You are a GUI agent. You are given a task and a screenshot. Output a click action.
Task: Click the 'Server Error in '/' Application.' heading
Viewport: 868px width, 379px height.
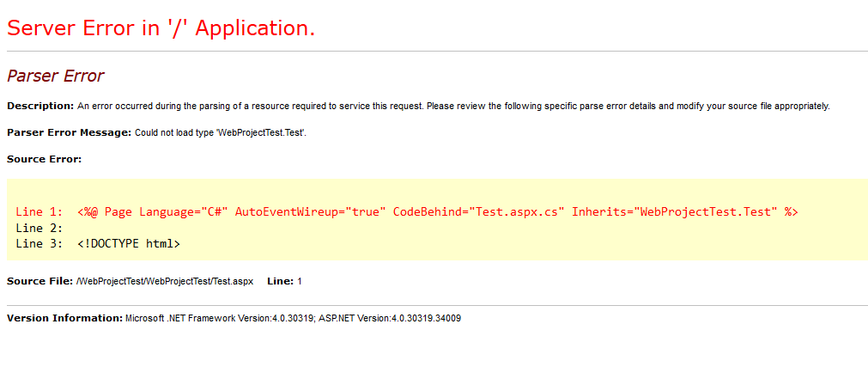pos(161,28)
